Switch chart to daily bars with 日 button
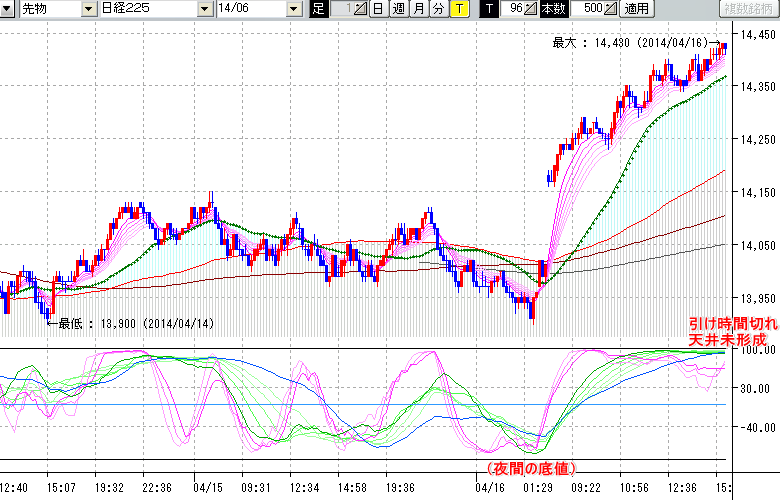 (377, 9)
